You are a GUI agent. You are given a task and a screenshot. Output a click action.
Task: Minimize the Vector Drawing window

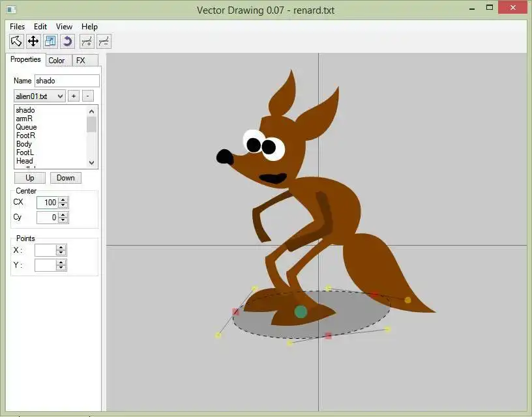(471, 8)
